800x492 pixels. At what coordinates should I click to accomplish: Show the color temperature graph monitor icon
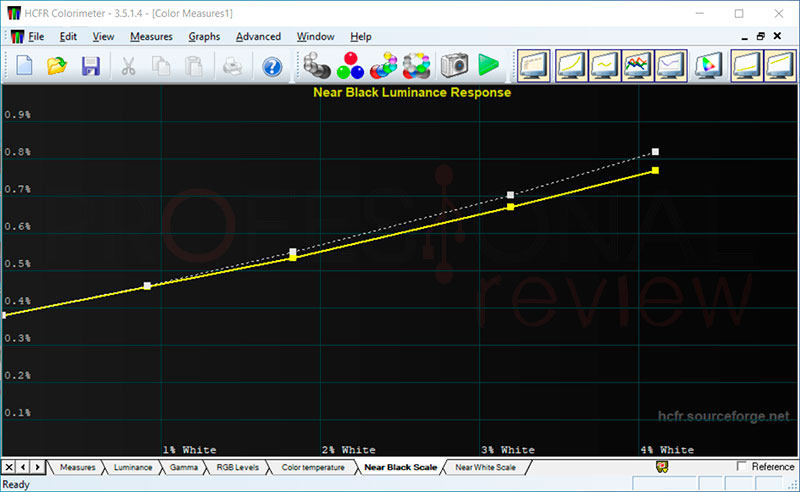point(671,65)
